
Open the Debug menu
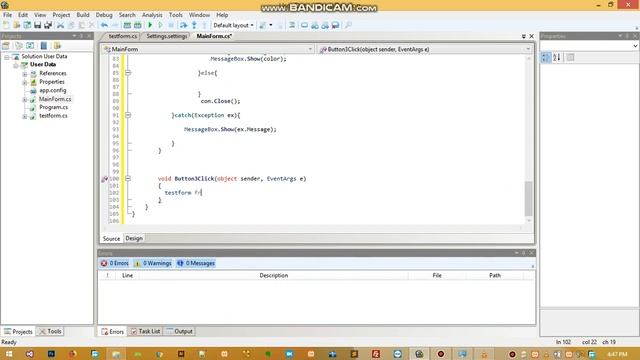point(104,15)
